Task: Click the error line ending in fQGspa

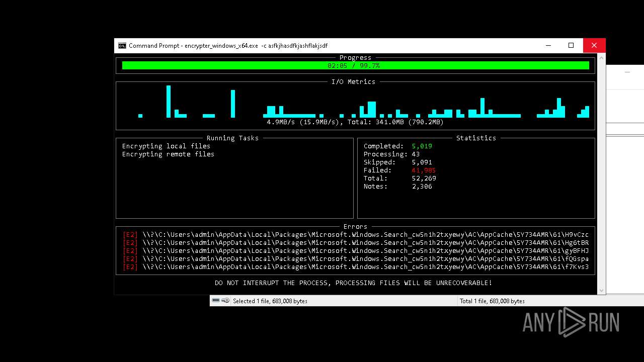Action: coord(356,259)
